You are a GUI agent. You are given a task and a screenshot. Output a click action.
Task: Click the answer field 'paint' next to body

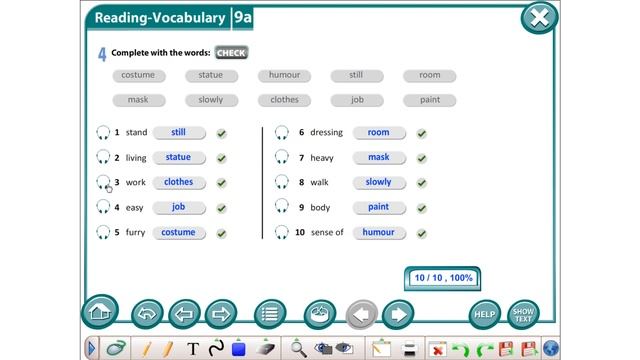tap(379, 207)
